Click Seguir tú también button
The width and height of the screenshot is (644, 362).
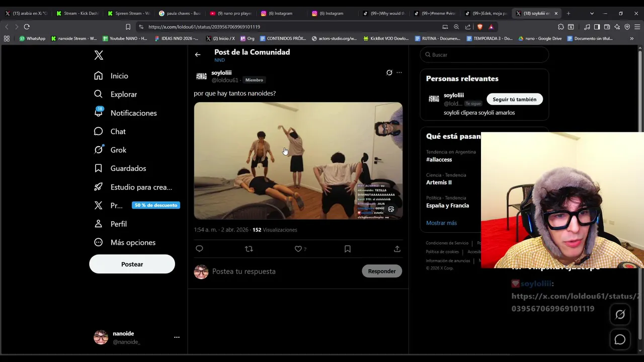click(514, 100)
